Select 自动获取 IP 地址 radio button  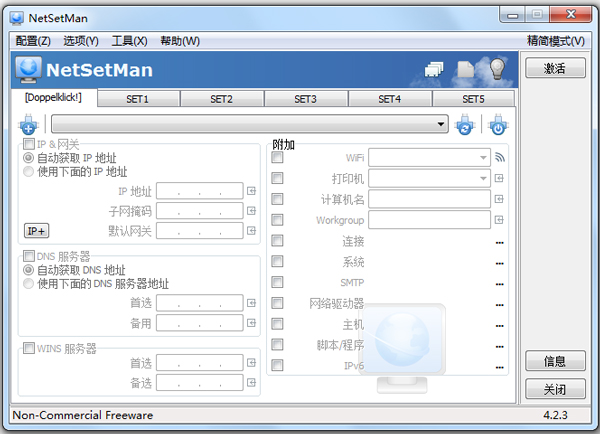pyautogui.click(x=28, y=158)
